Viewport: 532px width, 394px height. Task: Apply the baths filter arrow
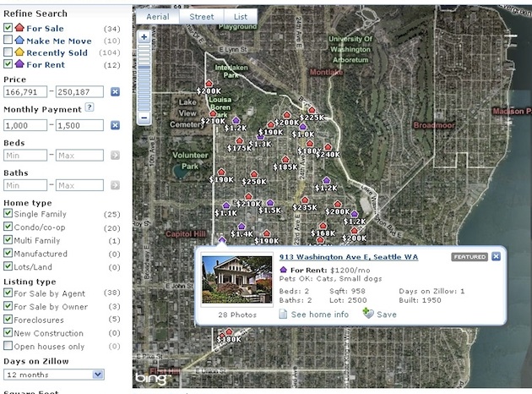[115, 185]
